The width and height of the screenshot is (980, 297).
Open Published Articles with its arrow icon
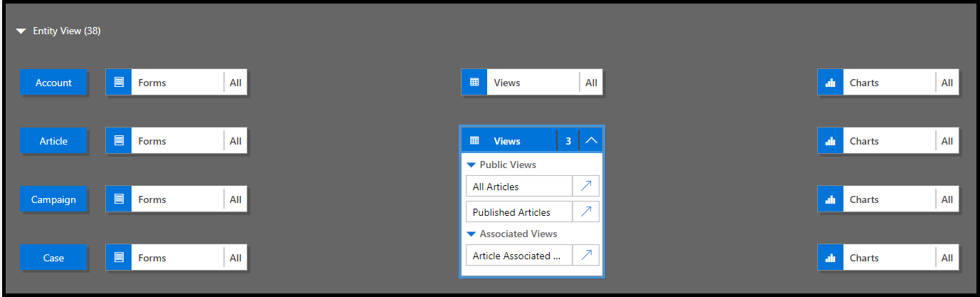(586, 212)
